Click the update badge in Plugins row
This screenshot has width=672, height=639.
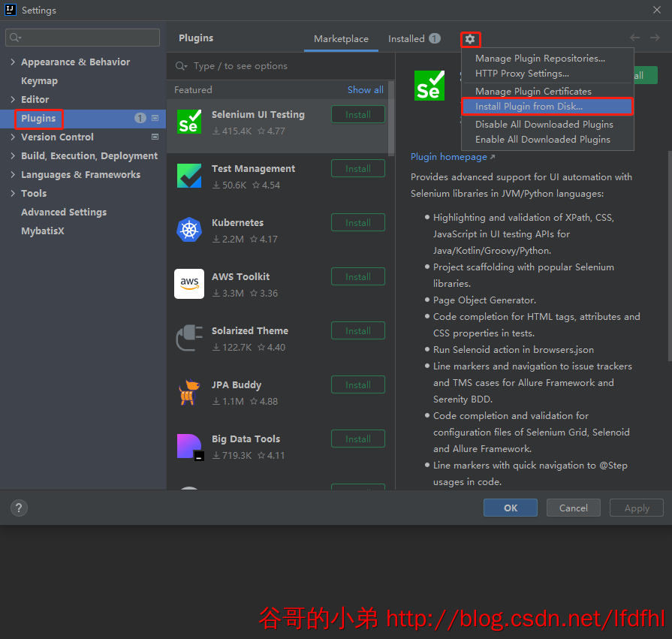140,118
